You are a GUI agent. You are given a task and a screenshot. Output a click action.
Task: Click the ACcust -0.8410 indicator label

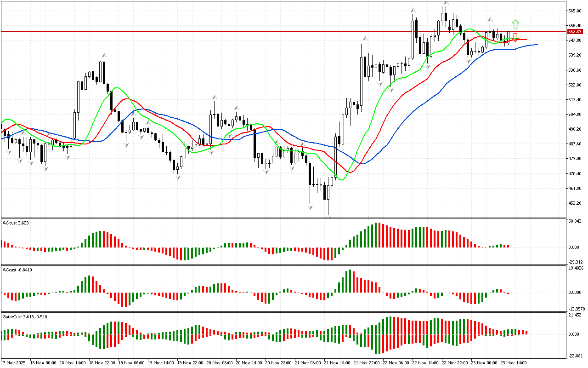[x=17, y=270]
